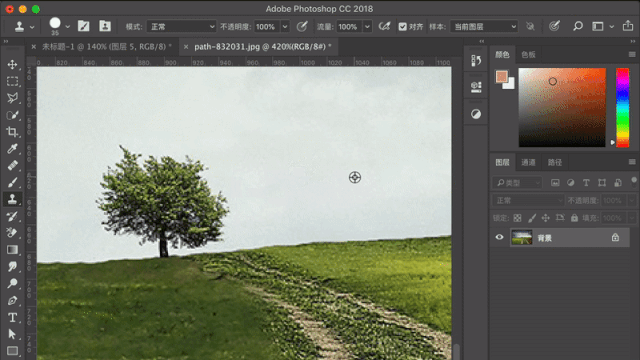The image size is (640, 360).
Task: Open the Properties panel icon
Action: tap(476, 87)
